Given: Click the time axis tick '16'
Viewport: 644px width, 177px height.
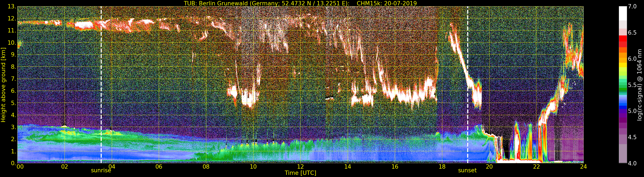Looking at the screenshot, I should tap(395, 167).
